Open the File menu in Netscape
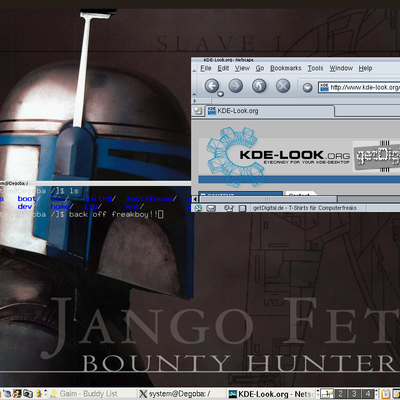The image size is (400, 400). pos(206,68)
